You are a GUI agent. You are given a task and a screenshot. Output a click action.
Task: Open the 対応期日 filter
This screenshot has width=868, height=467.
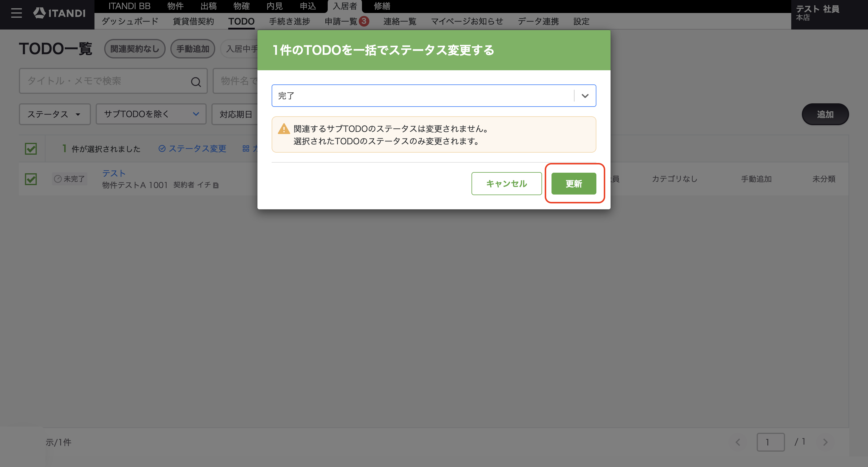235,114
